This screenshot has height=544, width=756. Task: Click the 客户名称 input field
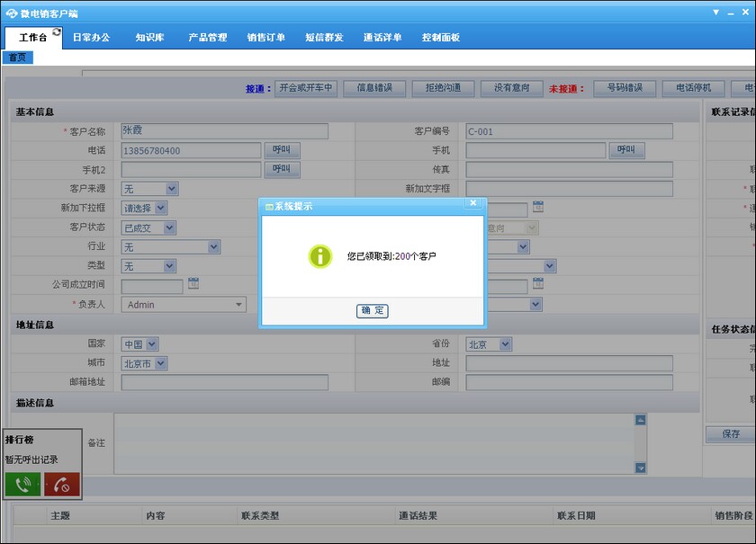[224, 131]
